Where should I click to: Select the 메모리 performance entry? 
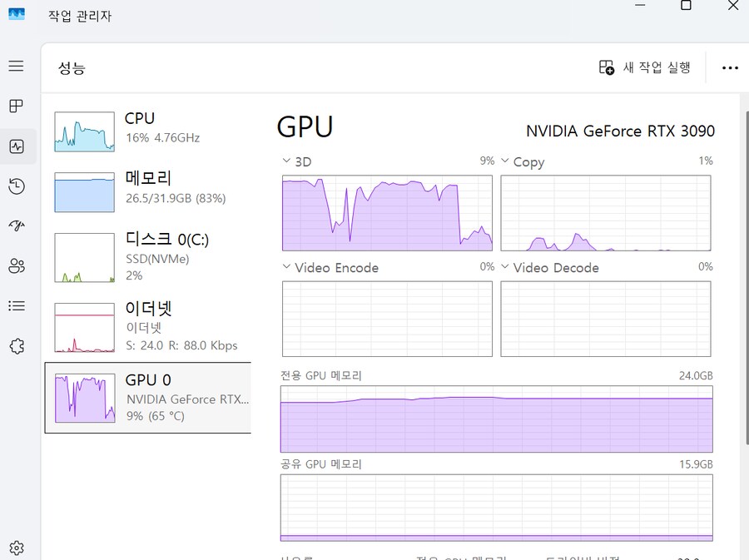click(x=147, y=191)
